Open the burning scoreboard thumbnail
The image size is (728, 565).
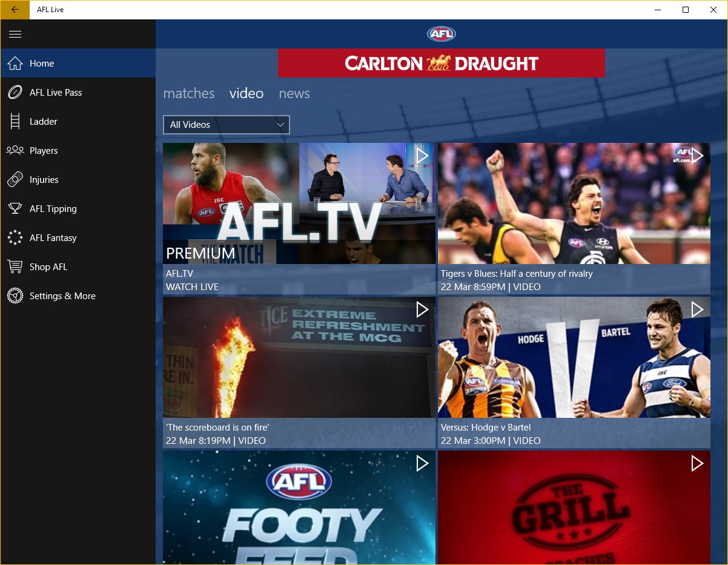click(299, 357)
